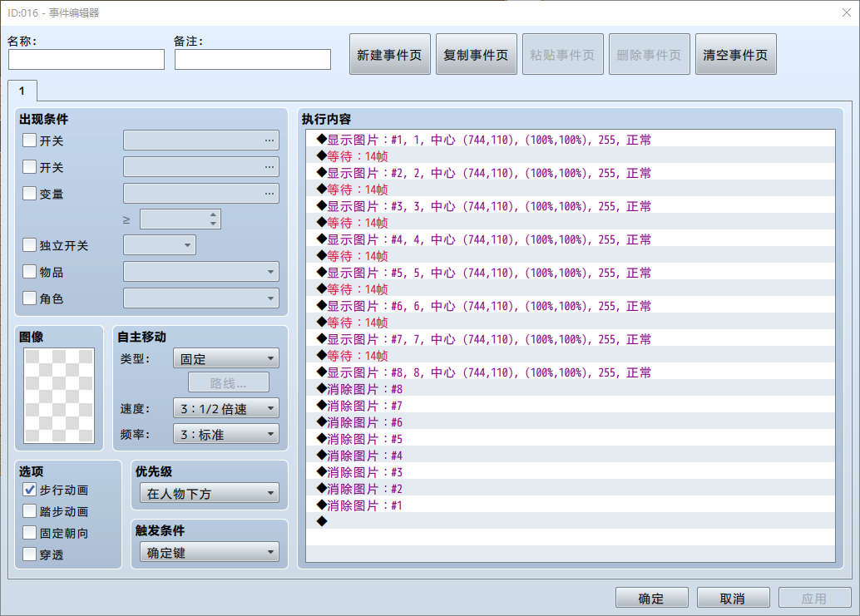Toggle the 穿透 checkbox
The image size is (860, 616).
30,554
